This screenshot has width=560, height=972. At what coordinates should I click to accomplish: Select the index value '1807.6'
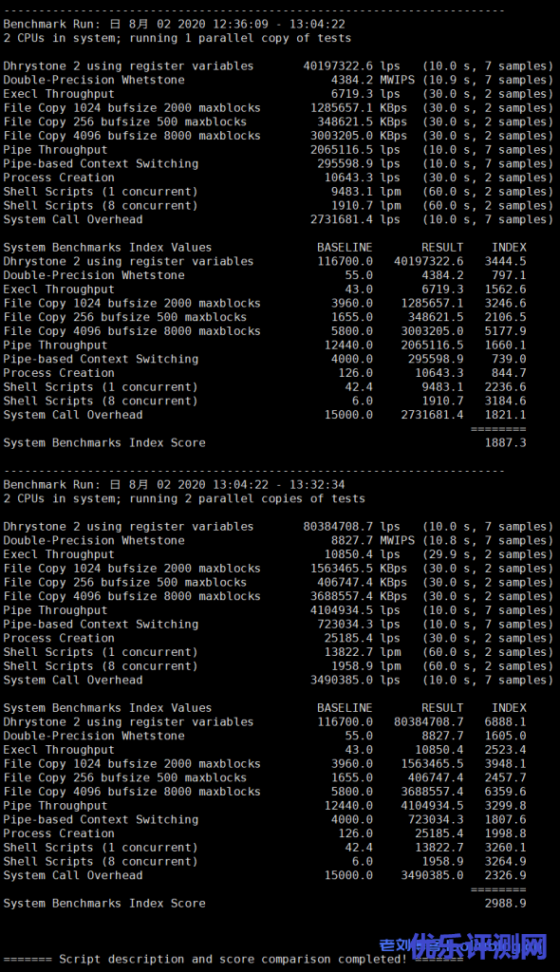click(x=506, y=819)
